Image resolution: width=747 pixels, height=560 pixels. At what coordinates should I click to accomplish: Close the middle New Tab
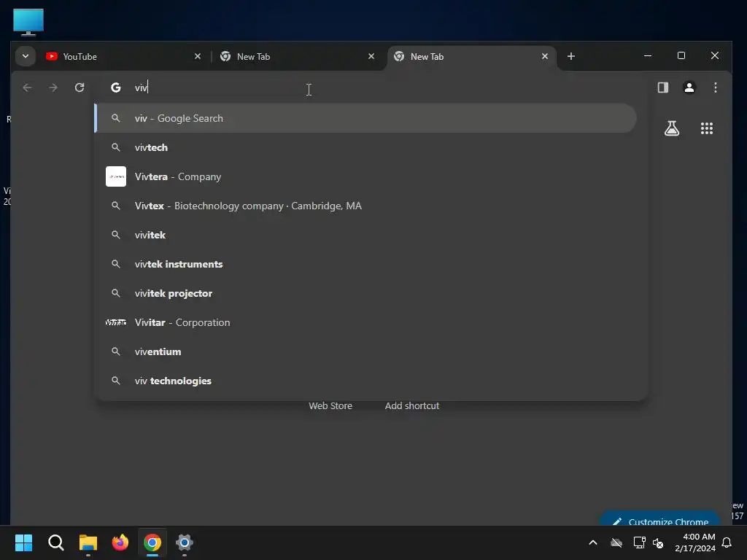pos(371,56)
